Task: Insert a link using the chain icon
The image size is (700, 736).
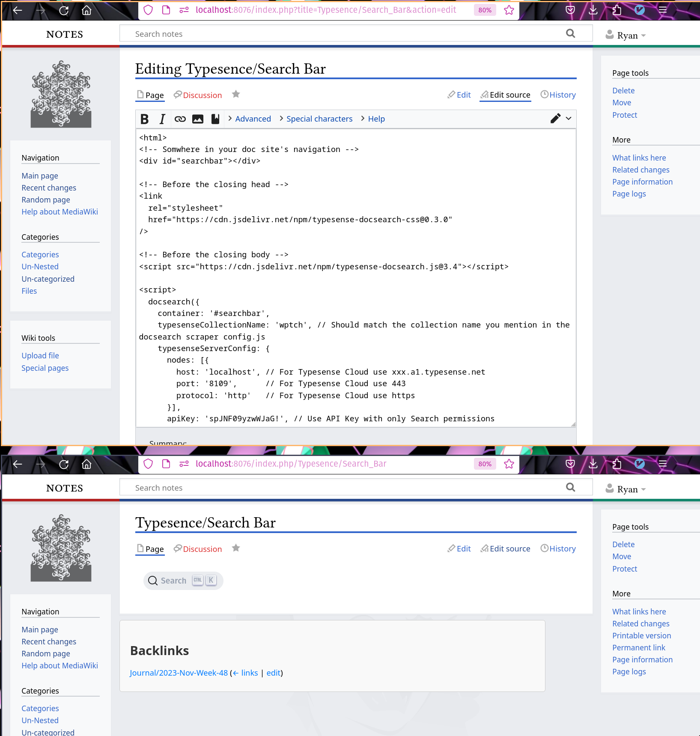Action: pyautogui.click(x=180, y=119)
